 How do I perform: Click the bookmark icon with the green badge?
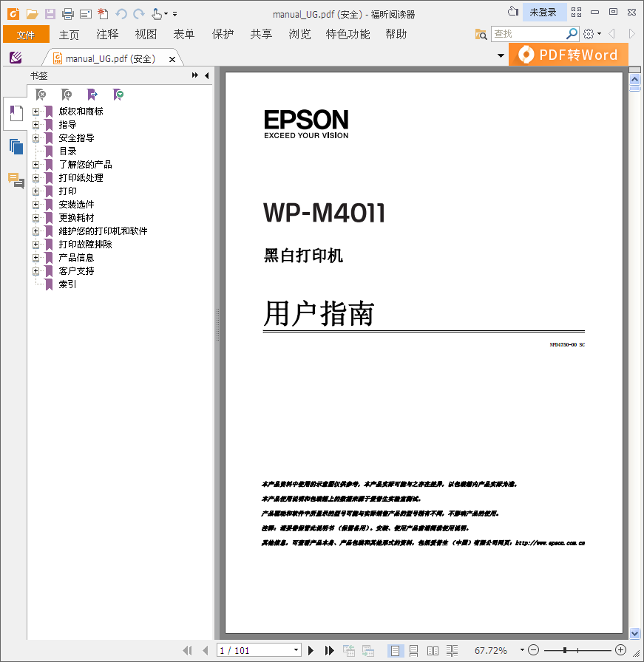coord(118,95)
